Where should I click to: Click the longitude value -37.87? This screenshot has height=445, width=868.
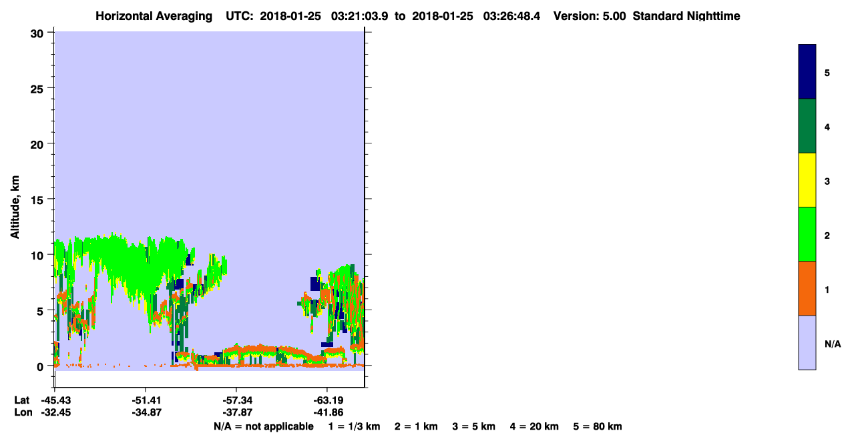(236, 412)
